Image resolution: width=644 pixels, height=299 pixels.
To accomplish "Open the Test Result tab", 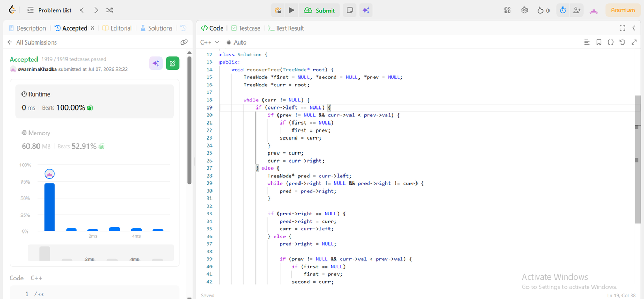I will coord(286,28).
